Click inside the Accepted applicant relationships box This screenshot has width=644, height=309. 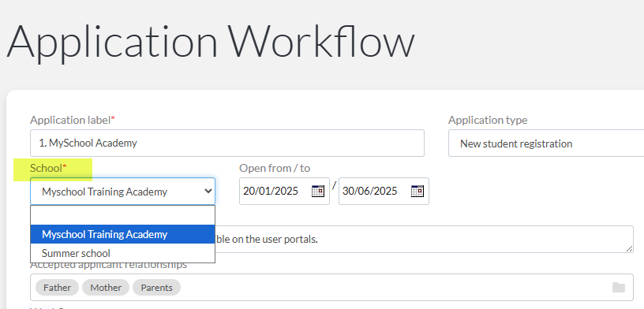[x=331, y=287]
